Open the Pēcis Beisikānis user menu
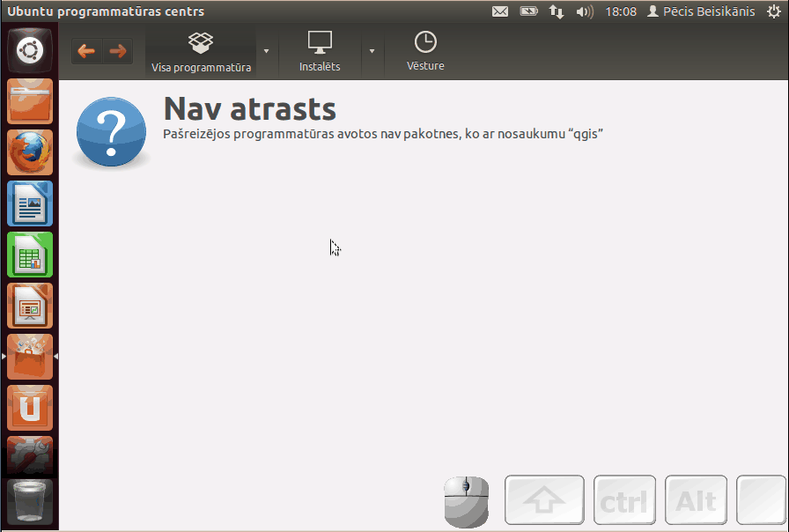 pos(701,11)
